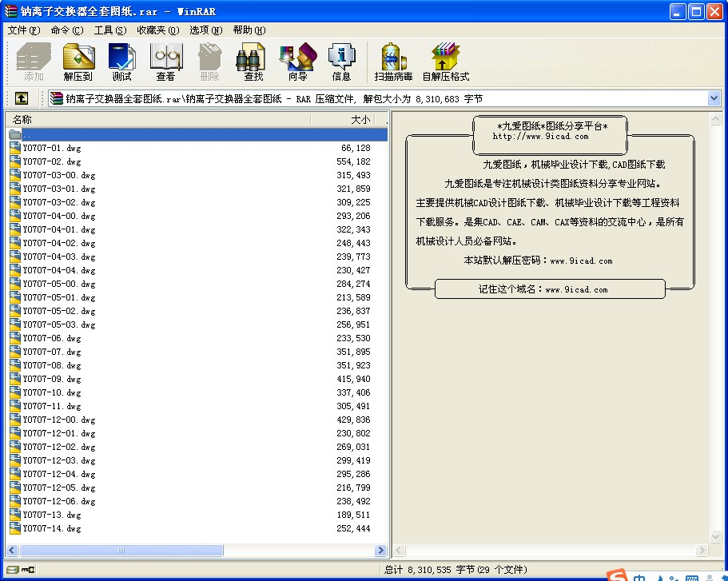Open the 文件(F) menu

24,30
